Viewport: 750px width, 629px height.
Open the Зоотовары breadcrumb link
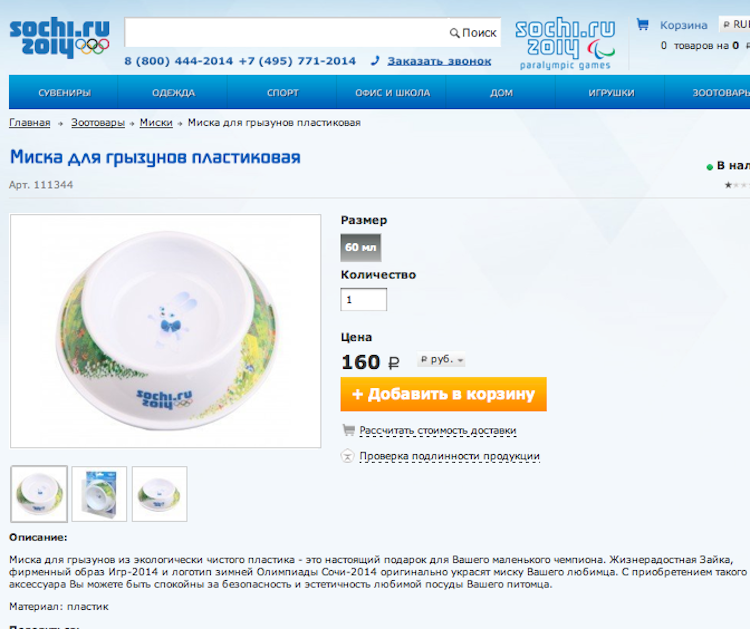(x=98, y=123)
